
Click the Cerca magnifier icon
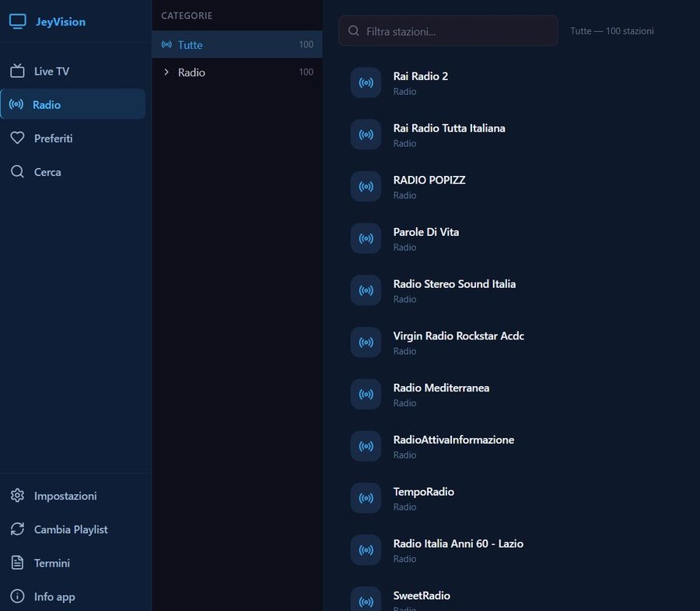[17, 171]
